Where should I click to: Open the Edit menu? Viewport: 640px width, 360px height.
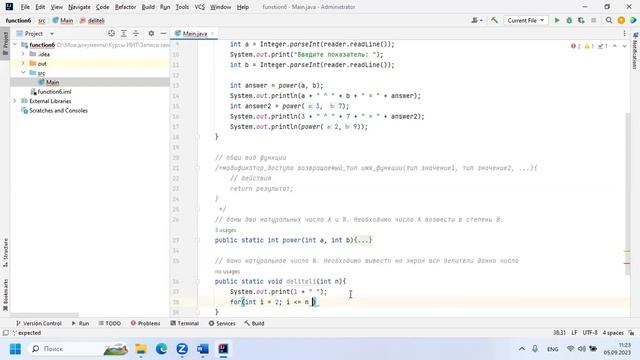click(x=40, y=7)
